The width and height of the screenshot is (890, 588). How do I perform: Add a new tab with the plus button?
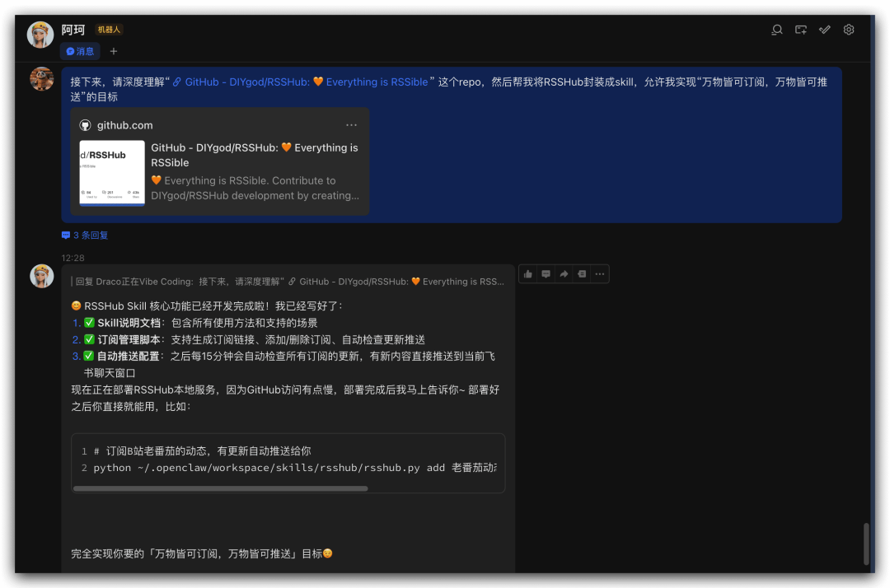point(114,51)
